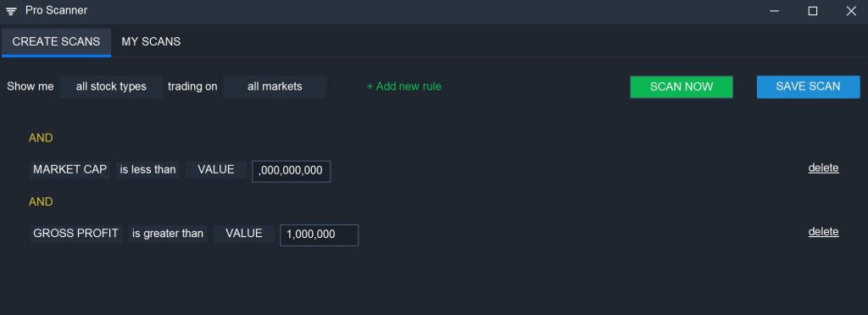The width and height of the screenshot is (868, 315).
Task: Open the all markets dropdown
Action: pos(275,86)
